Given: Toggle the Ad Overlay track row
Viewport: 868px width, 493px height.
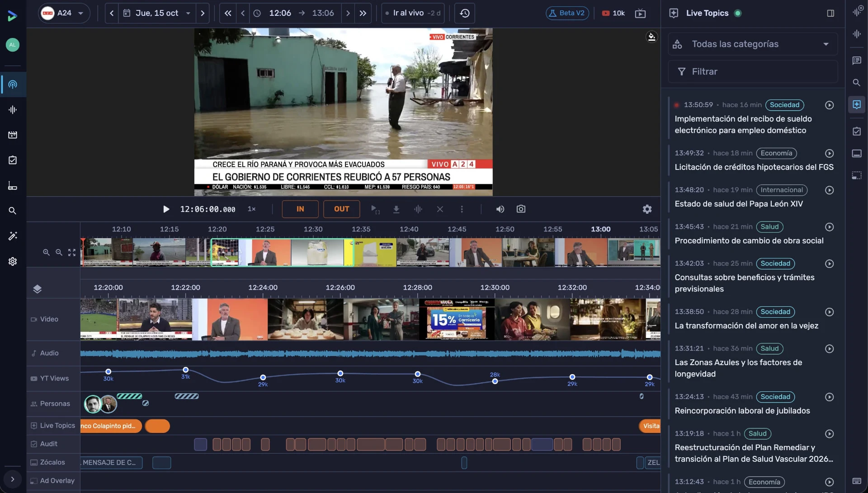Looking at the screenshot, I should click(53, 481).
